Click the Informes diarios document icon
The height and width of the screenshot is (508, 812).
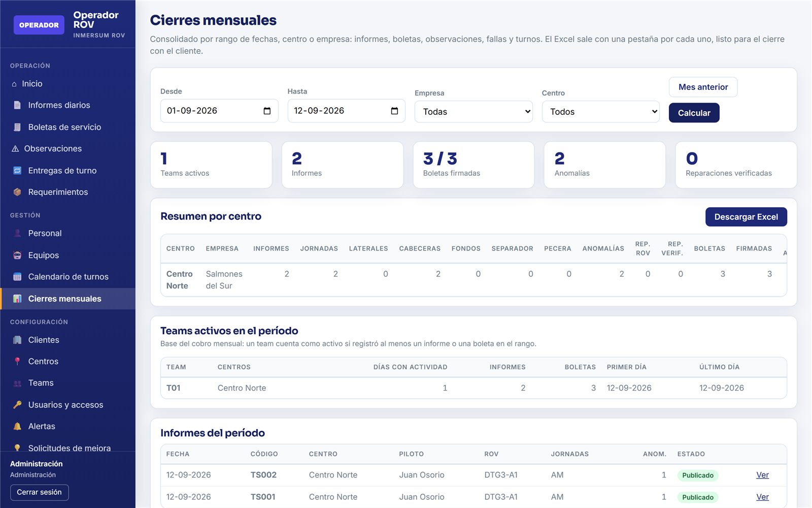[x=17, y=105]
